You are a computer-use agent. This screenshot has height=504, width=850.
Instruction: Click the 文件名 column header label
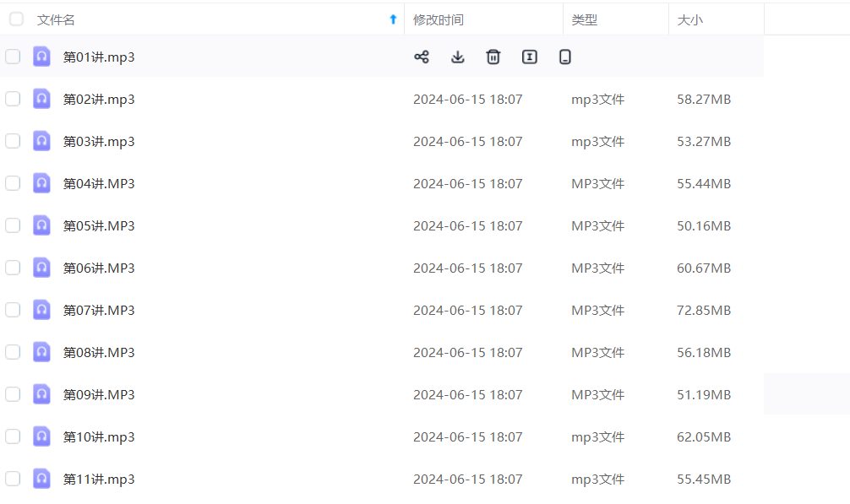tap(56, 19)
